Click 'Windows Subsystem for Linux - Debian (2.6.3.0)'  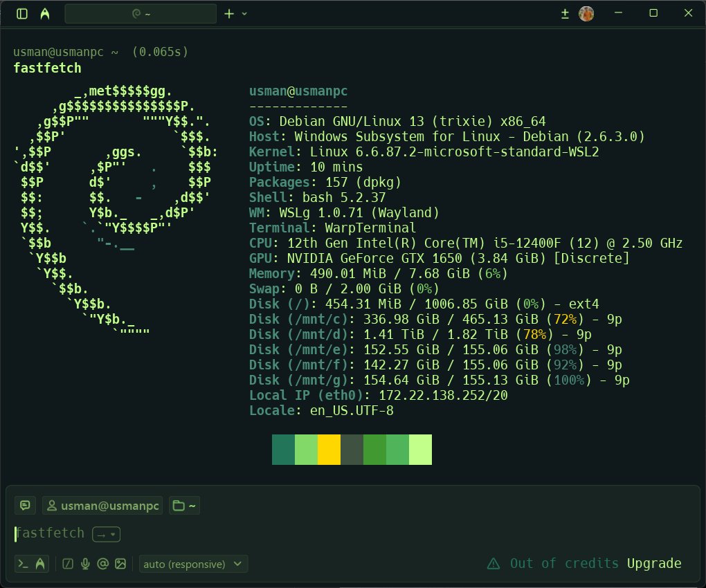[469, 136]
